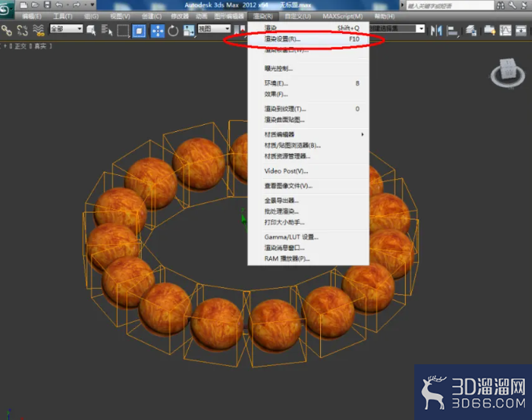Choose RAM 播放器(P)... menu entry
Viewport: 532px width, 420px height.
coord(308,259)
